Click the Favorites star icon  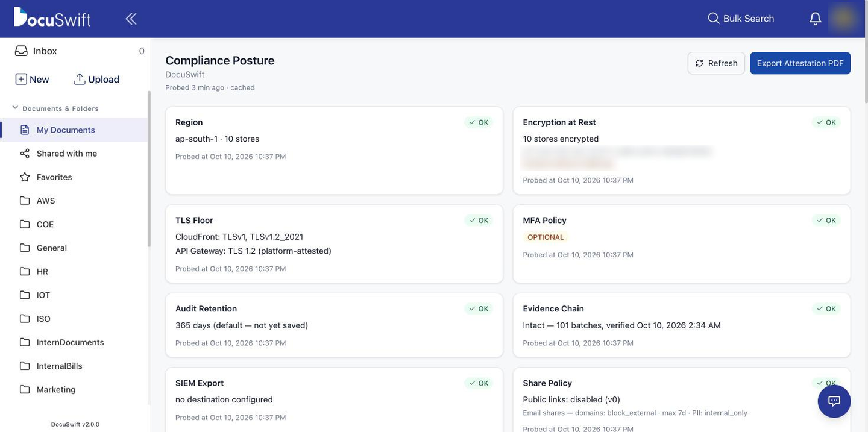pos(25,177)
